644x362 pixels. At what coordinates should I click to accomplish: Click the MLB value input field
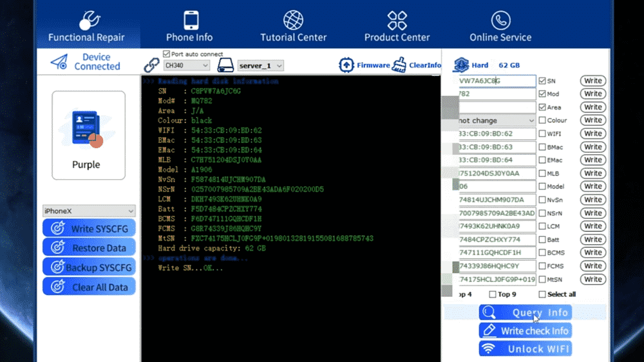[497, 173]
